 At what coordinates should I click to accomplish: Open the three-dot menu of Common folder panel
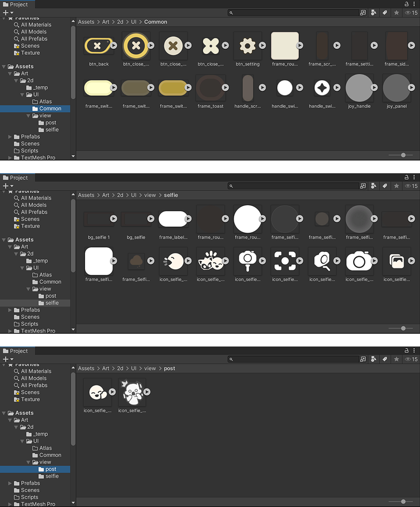(x=414, y=4)
